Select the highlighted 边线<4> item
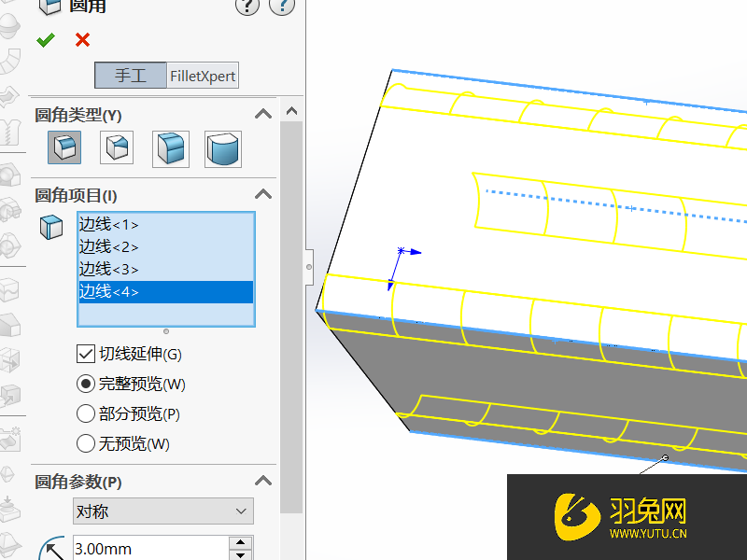This screenshot has width=747, height=560. (166, 291)
